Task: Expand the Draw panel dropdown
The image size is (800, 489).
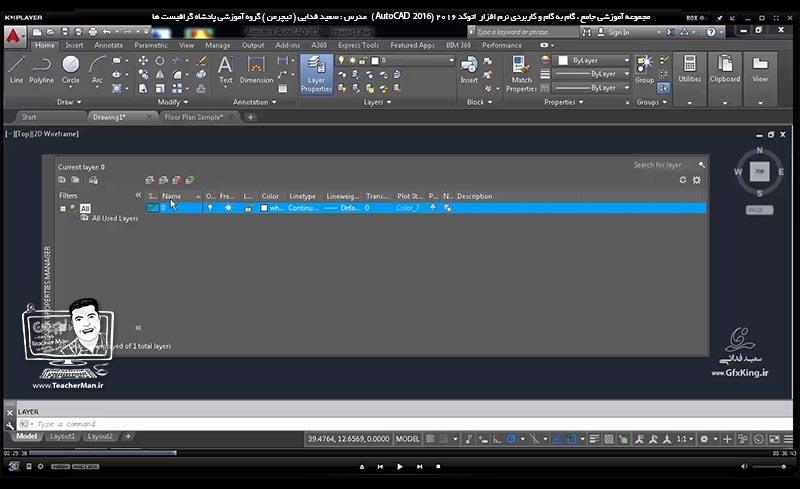Action: pyautogui.click(x=69, y=102)
